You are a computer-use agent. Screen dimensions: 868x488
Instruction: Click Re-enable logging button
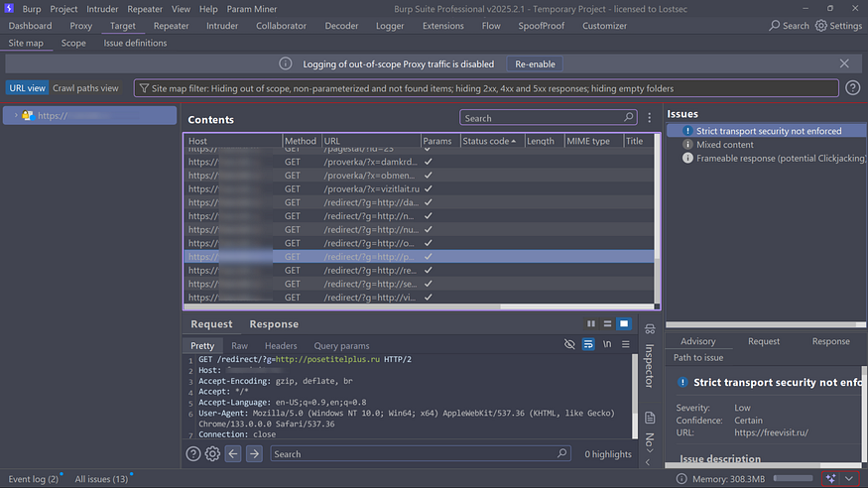pos(535,63)
